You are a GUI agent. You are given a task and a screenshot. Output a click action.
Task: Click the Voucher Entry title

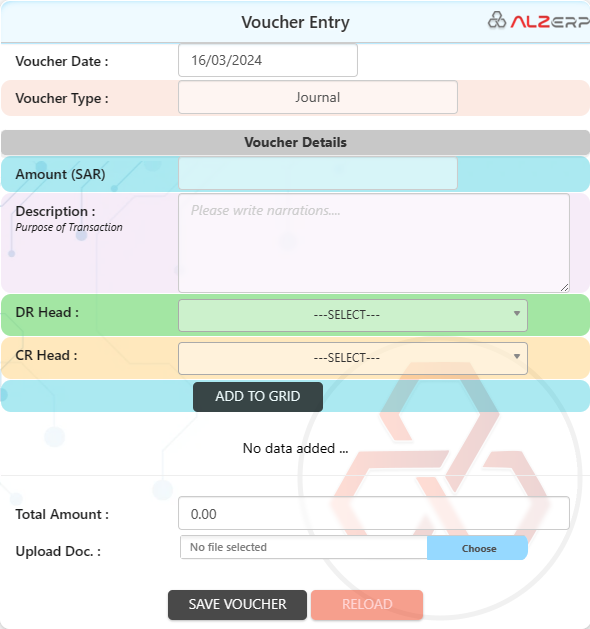(x=295, y=22)
